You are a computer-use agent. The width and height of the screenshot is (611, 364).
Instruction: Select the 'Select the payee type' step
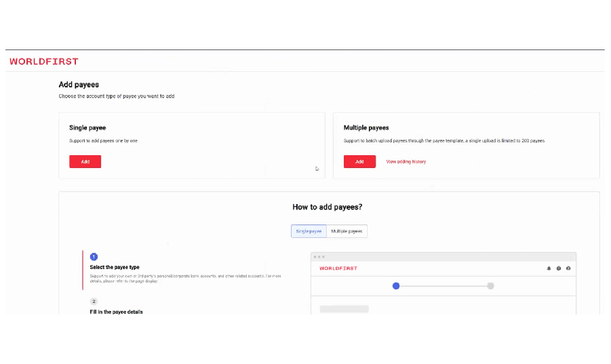point(115,267)
